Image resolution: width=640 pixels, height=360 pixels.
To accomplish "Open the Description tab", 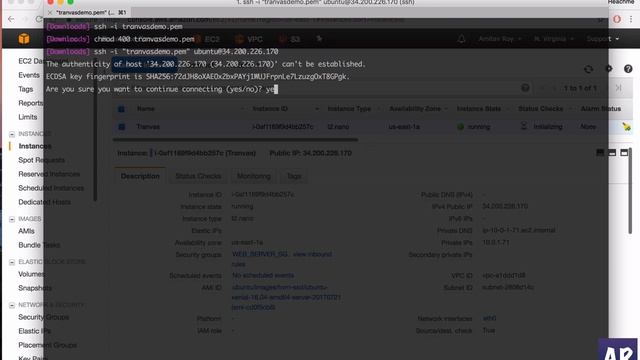I will pos(140,176).
